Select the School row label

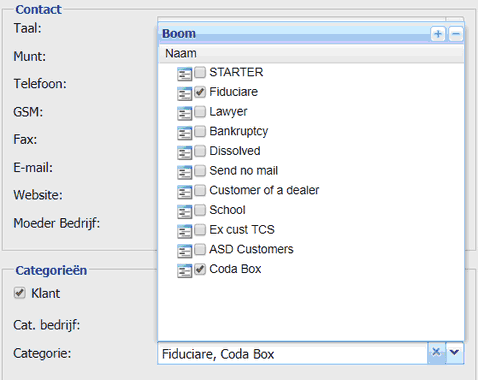point(227,210)
